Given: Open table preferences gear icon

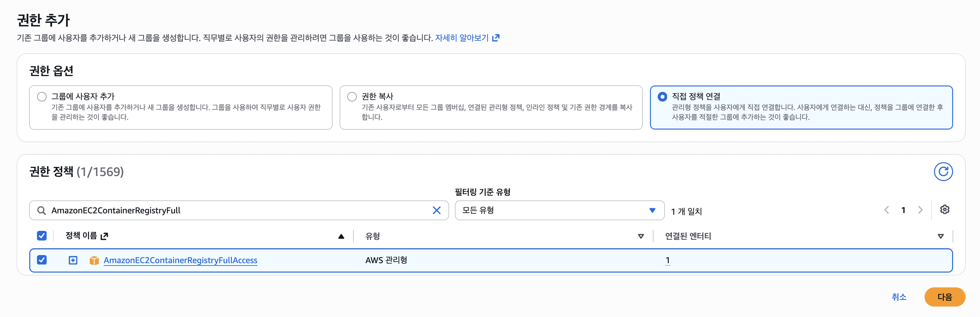Looking at the screenshot, I should click(945, 210).
